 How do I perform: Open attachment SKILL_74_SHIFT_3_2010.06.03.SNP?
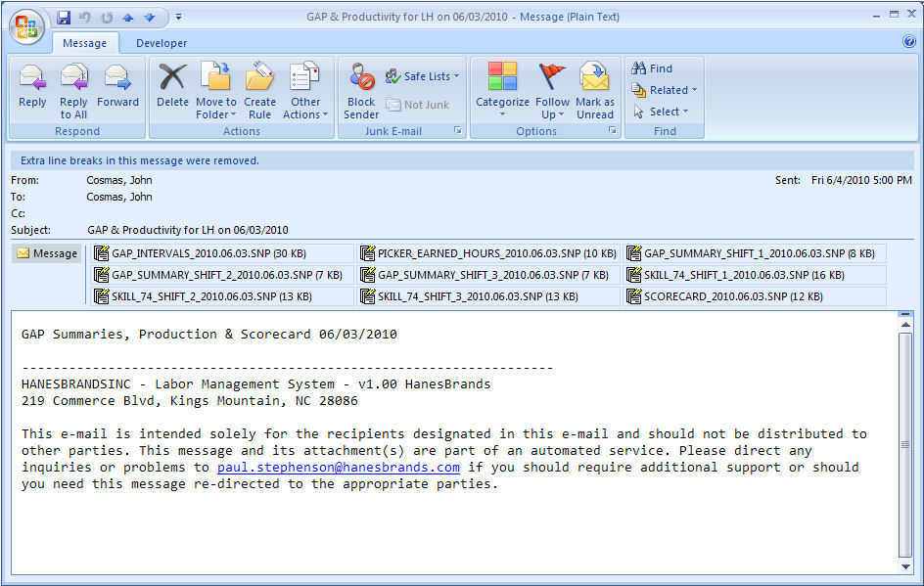click(x=489, y=296)
